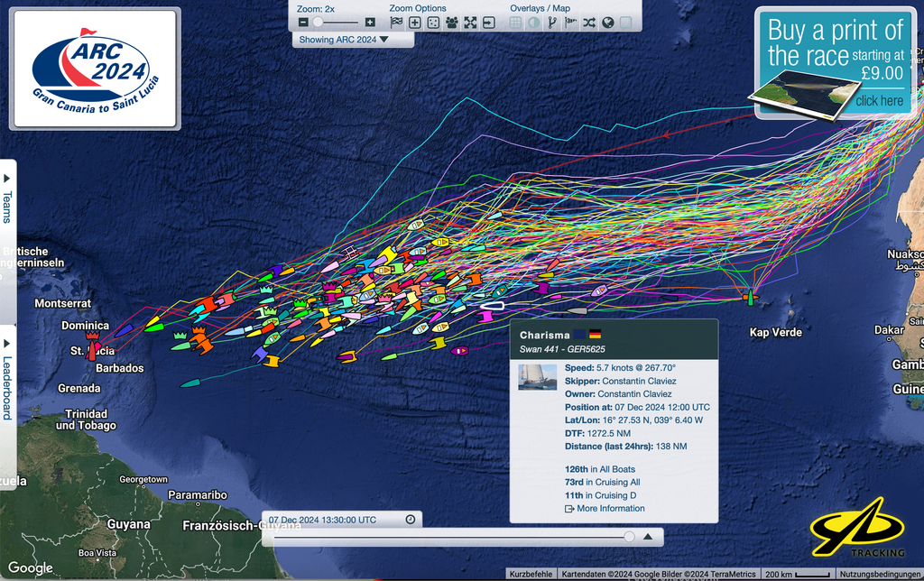Image resolution: width=924 pixels, height=581 pixels.
Task: Toggle the crossed-arrows shuffle overlay icon
Action: [x=589, y=23]
